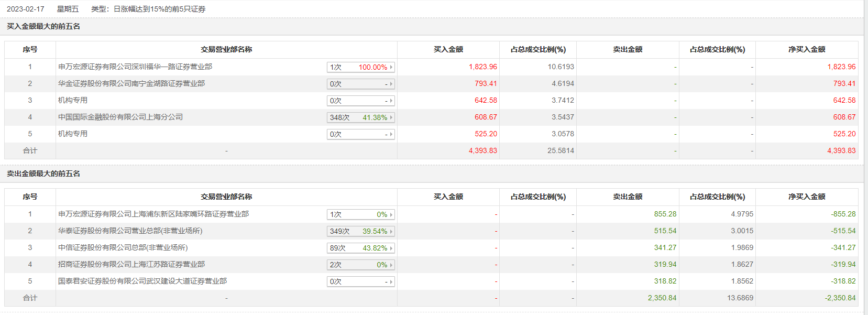This screenshot has width=868, height=315.
Task: Click the 买入金额最大的前五名 section title
Action: click(x=43, y=26)
